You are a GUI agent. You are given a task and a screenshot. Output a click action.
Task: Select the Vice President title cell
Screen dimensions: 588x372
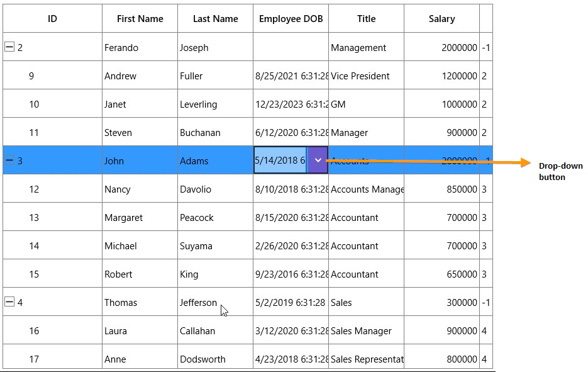pos(366,75)
